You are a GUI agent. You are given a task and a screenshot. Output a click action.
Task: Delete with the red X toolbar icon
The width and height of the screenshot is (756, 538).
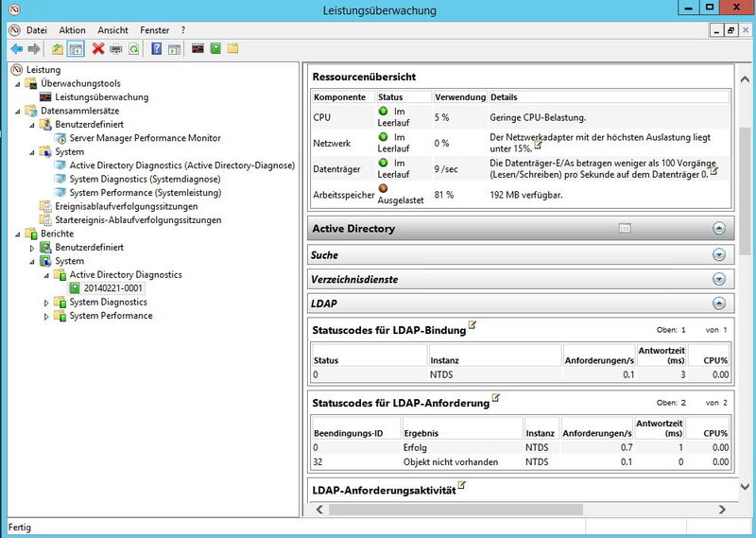(x=98, y=49)
